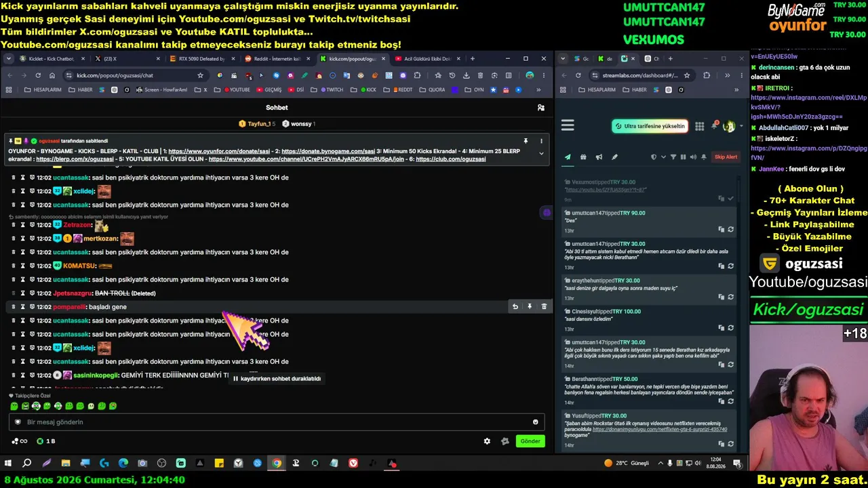
Task: Select the gift events tab in Streamlabs
Action: click(583, 157)
